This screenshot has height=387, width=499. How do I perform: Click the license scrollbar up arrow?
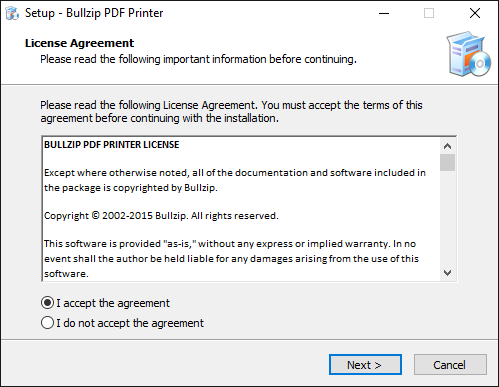pyautogui.click(x=447, y=146)
